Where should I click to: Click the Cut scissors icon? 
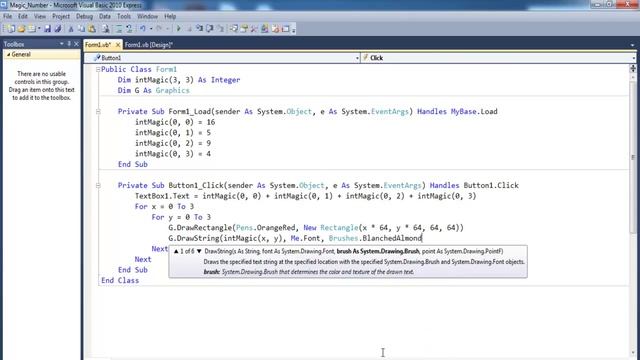(x=71, y=29)
